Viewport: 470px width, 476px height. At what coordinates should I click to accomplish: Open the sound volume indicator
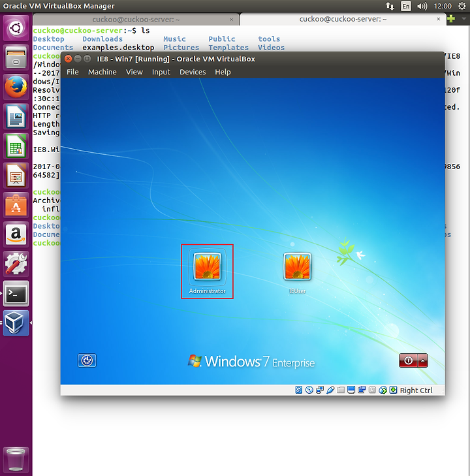[x=422, y=6]
